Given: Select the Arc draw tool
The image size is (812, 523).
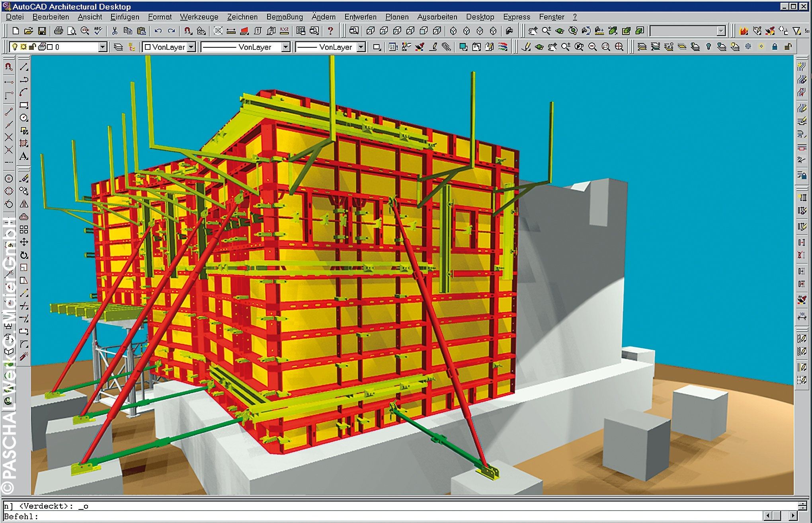Looking at the screenshot, I should (x=24, y=92).
